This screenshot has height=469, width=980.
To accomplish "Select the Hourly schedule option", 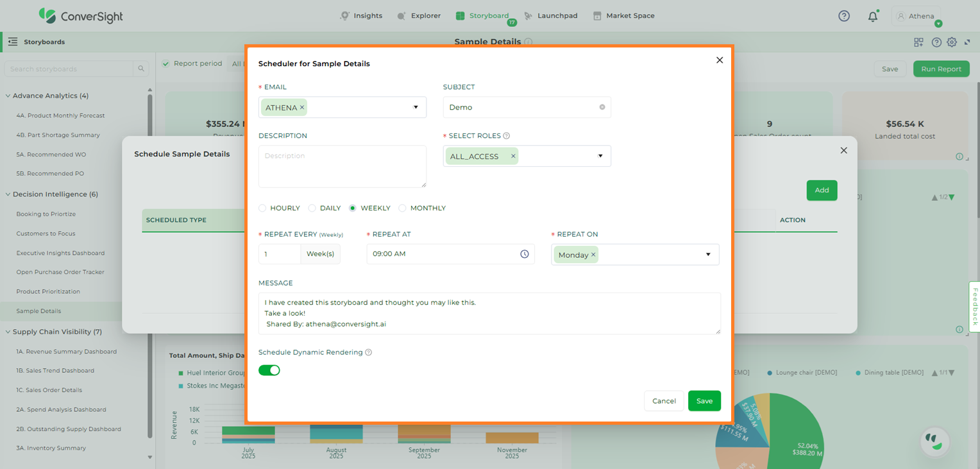I will (x=262, y=208).
